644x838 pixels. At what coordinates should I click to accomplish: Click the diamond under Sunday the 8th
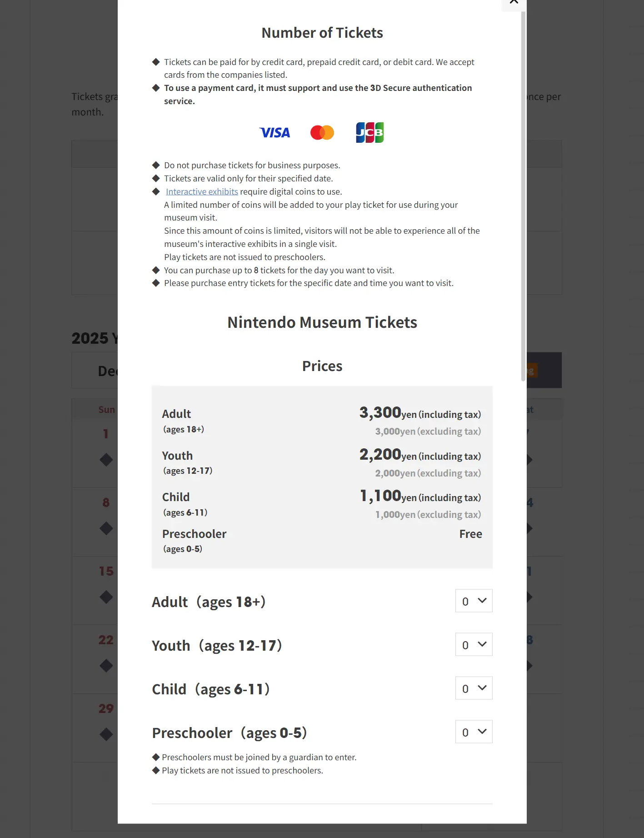coord(106,528)
